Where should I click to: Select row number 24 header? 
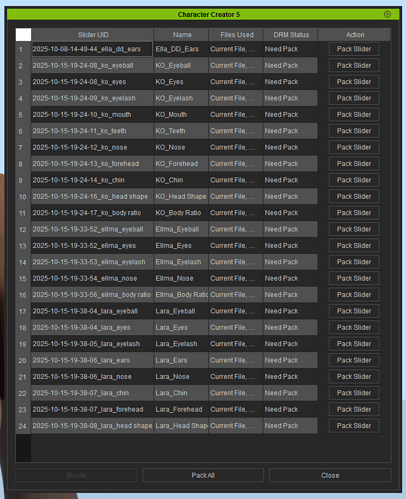tap(23, 425)
